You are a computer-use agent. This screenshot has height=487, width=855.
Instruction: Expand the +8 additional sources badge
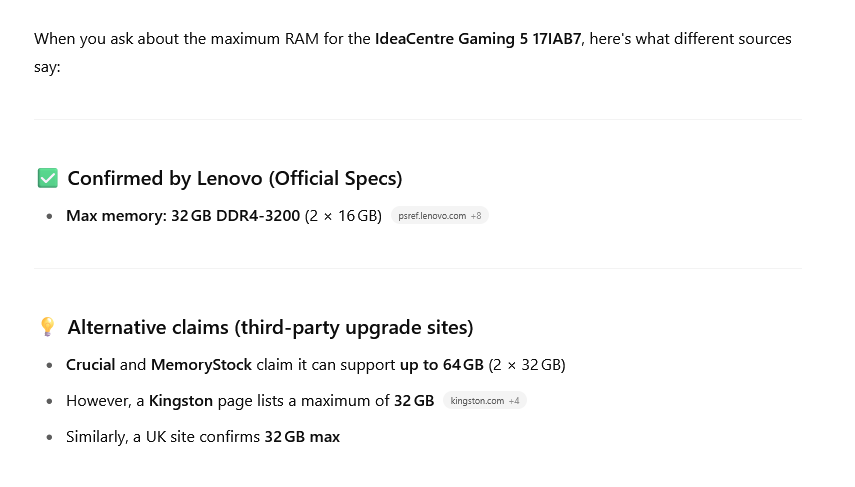476,216
